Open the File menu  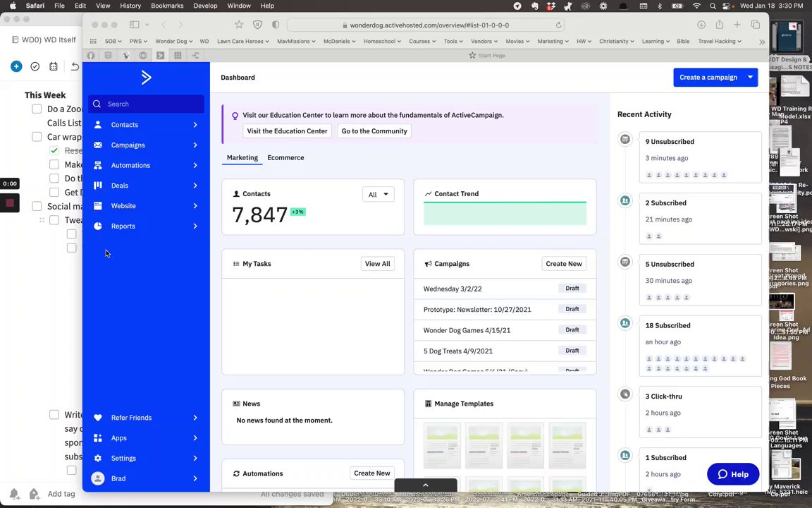[x=59, y=6]
